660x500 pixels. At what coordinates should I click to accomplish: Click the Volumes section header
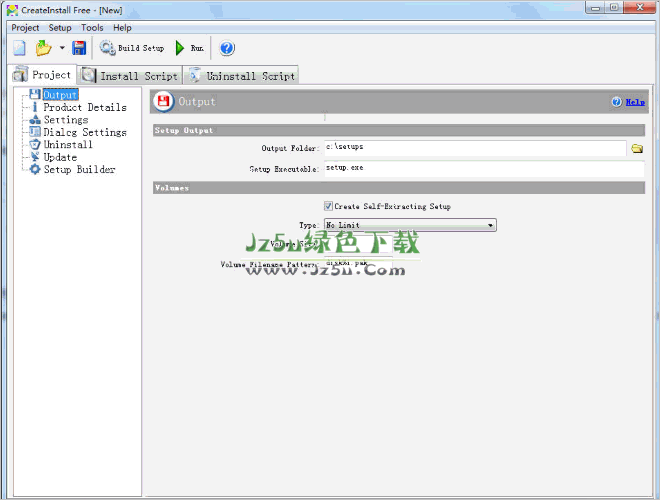click(x=399, y=188)
